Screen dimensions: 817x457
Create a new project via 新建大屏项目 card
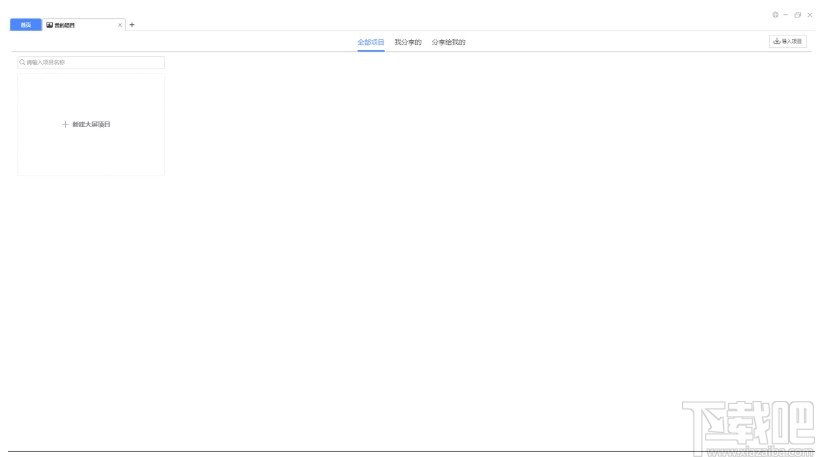point(91,124)
